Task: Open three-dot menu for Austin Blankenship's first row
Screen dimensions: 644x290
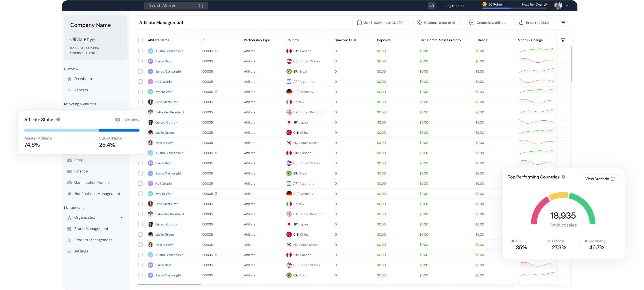Action: [x=563, y=51]
